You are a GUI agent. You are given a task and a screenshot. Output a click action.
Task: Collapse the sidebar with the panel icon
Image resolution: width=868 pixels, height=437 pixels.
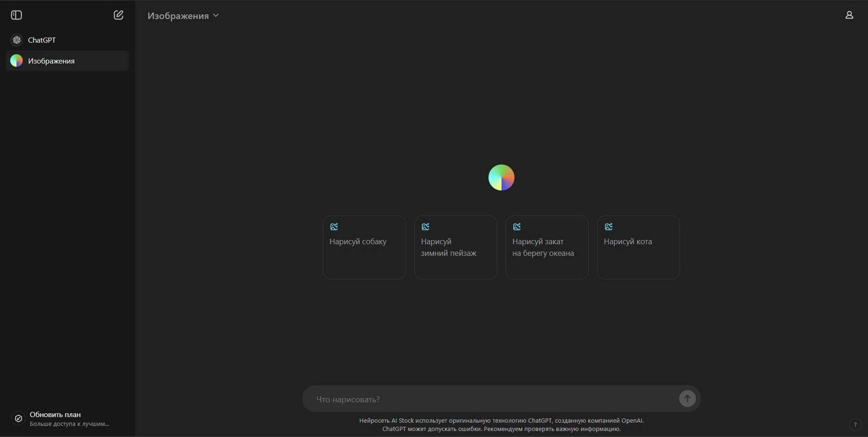click(x=16, y=15)
